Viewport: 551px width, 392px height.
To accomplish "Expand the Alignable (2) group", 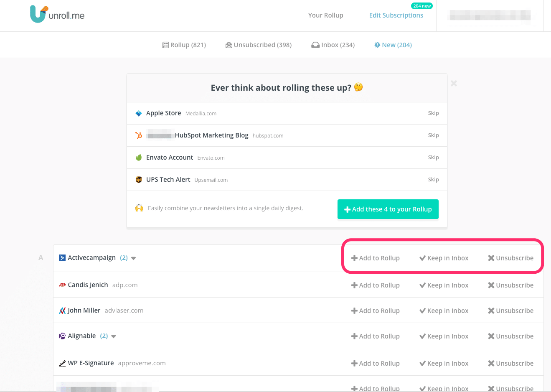I will pos(114,336).
